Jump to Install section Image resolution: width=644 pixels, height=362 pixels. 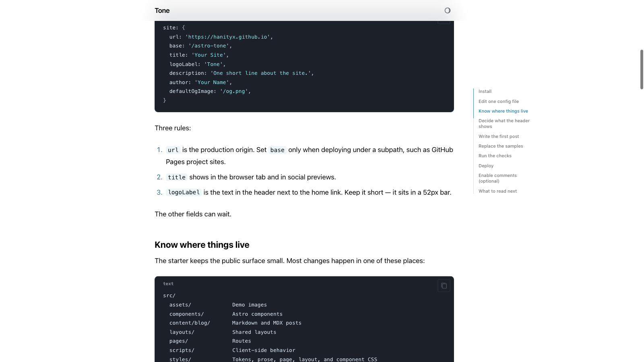coord(485,91)
